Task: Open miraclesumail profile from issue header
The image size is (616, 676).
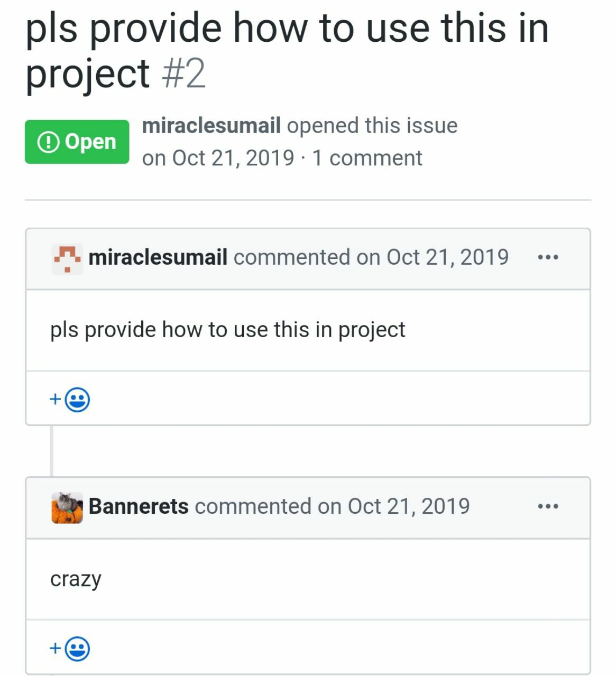Action: [211, 126]
